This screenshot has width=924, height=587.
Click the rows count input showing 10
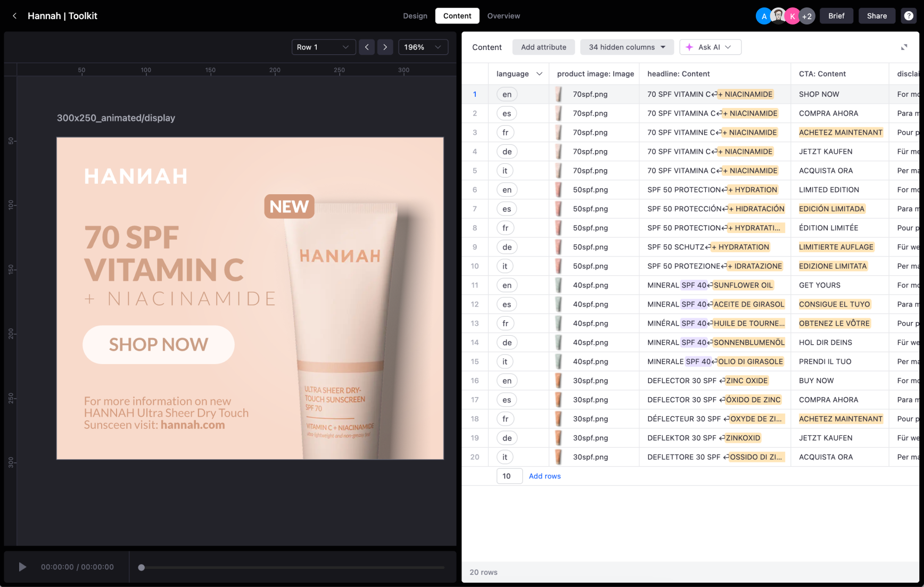(x=509, y=476)
